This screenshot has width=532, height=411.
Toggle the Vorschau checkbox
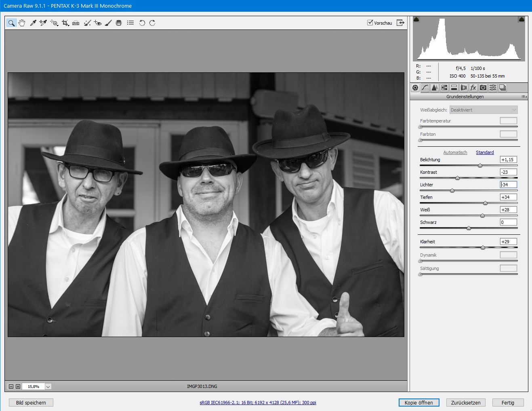(x=370, y=23)
